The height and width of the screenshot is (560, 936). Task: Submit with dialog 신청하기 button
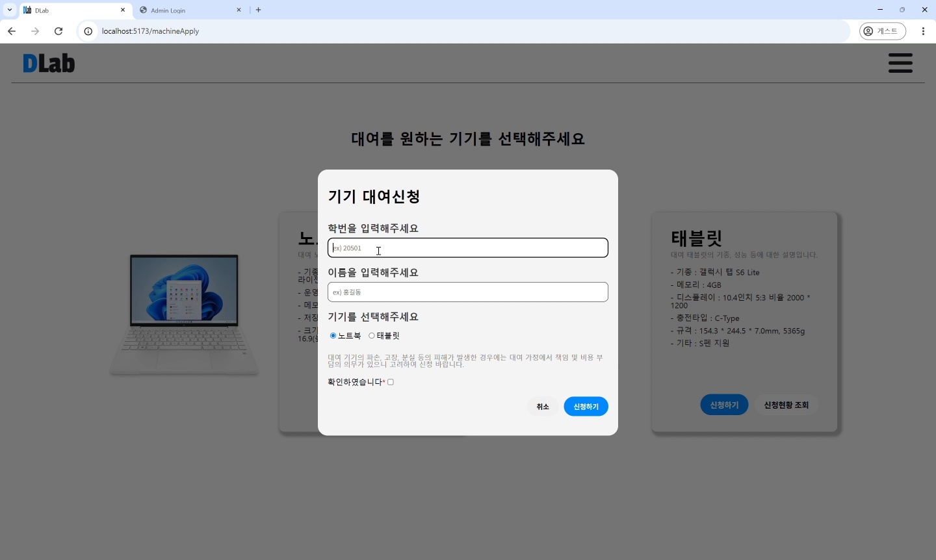[x=586, y=407]
